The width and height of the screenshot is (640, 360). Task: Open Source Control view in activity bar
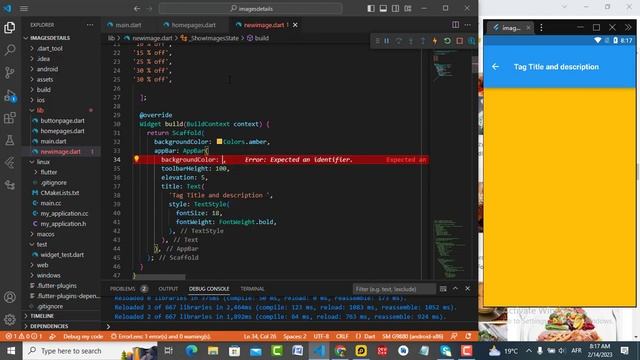[x=10, y=73]
